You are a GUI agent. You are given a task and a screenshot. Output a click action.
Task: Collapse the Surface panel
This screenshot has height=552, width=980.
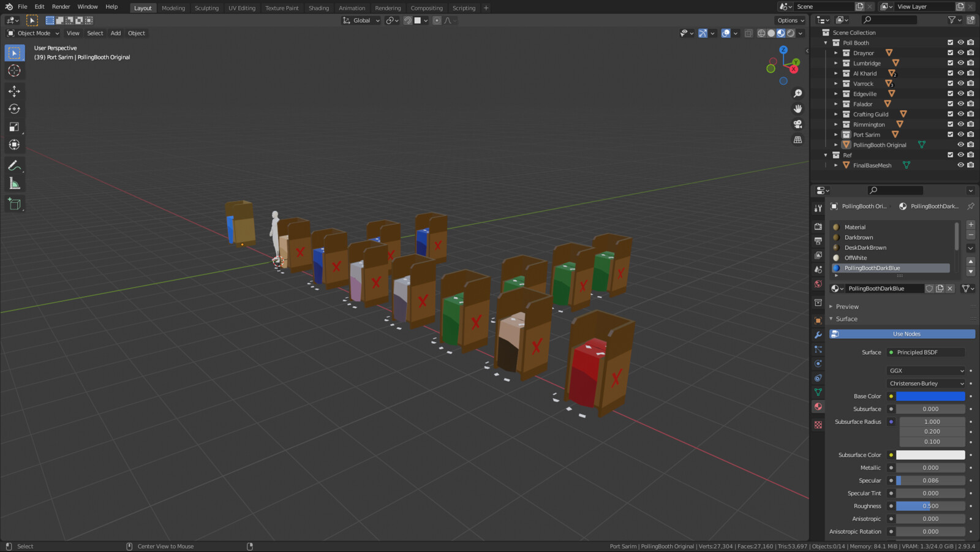tap(846, 319)
